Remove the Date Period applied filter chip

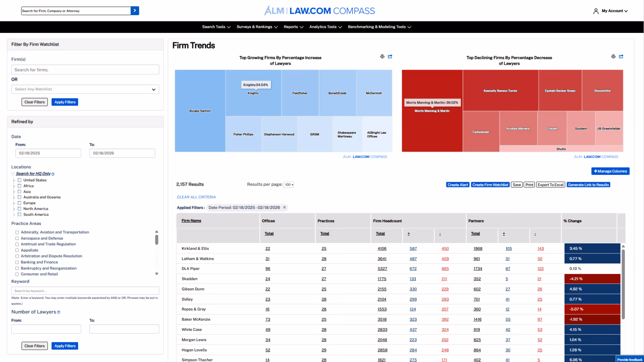284,207
